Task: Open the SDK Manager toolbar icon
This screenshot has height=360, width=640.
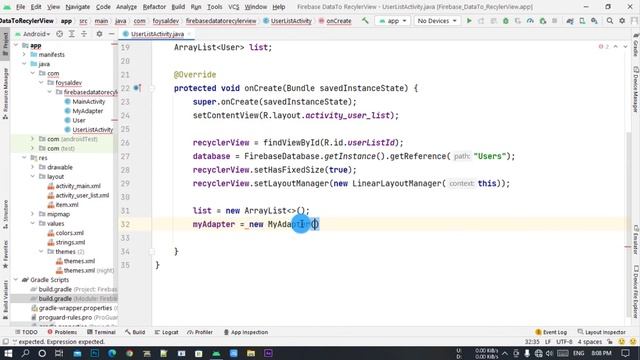Action: pyautogui.click(x=594, y=20)
